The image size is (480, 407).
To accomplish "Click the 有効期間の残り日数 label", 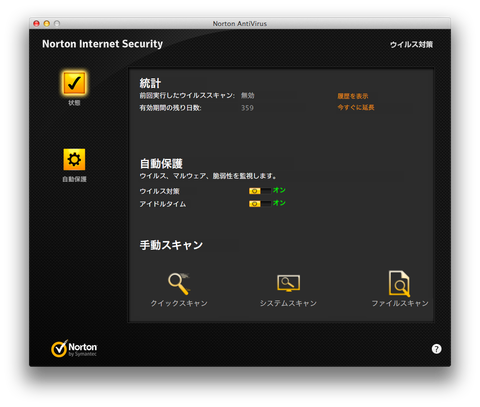I will (170, 108).
